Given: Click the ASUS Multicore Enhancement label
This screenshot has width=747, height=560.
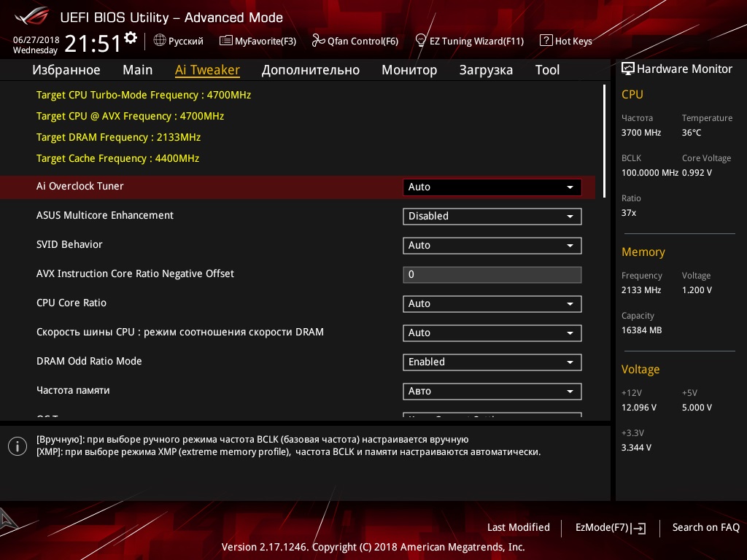Looking at the screenshot, I should [105, 215].
